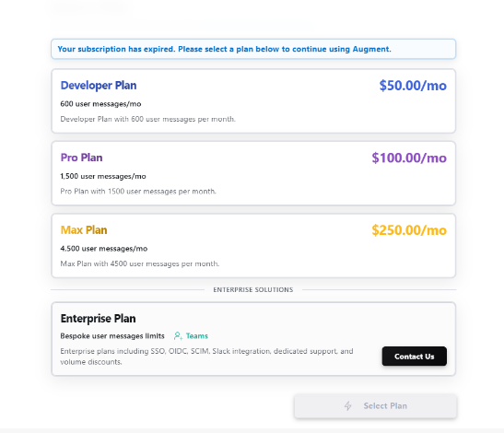Click the subscription expired notice banner

253,49
